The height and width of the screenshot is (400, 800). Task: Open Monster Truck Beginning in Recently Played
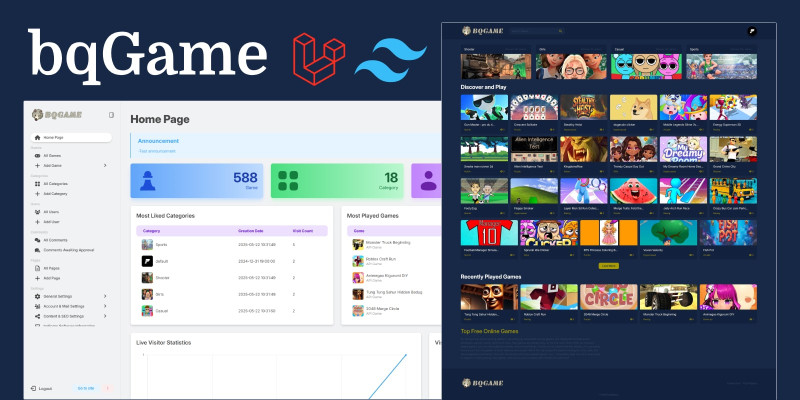tap(668, 297)
